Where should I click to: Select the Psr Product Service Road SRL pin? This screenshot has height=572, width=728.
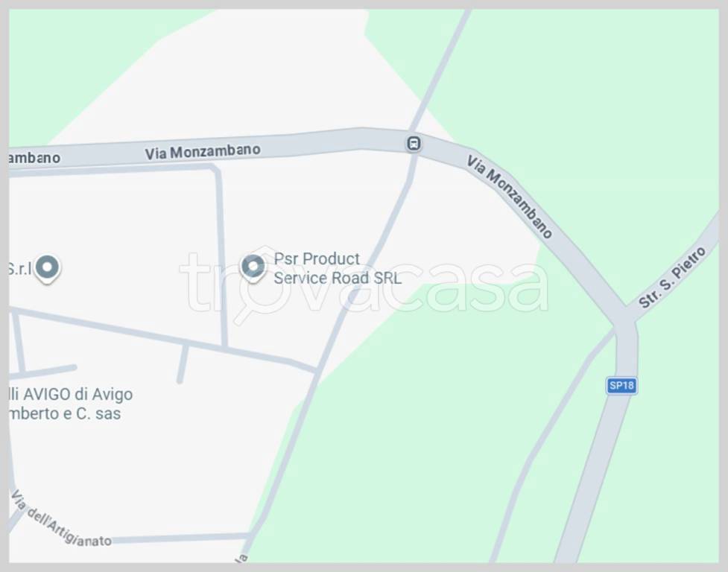(253, 268)
